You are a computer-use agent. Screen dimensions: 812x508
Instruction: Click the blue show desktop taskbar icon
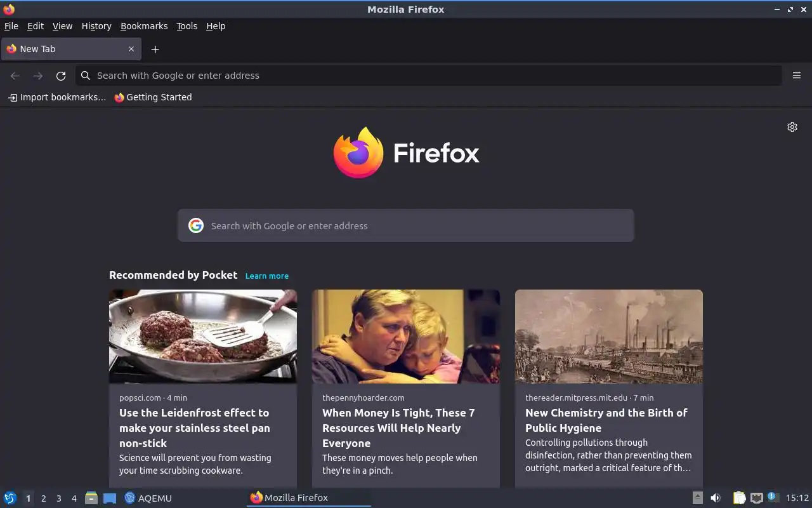(x=110, y=498)
